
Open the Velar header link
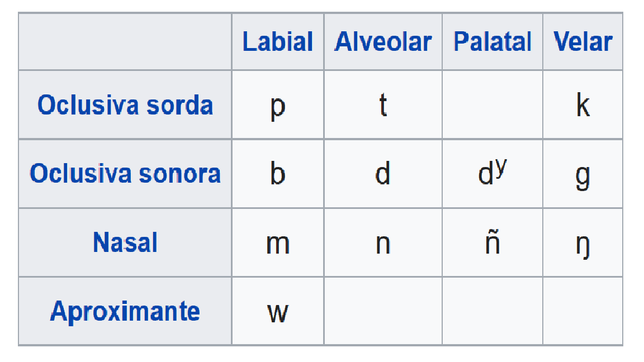(x=583, y=42)
